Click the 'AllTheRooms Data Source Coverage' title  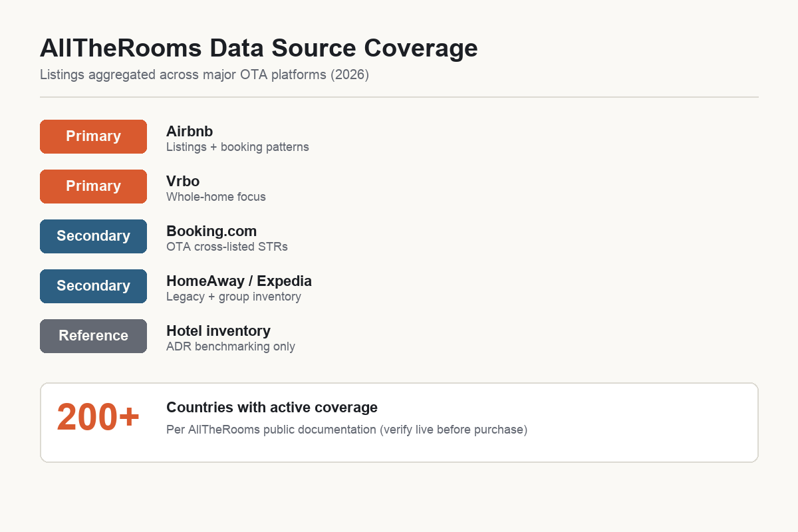pyautogui.click(x=259, y=49)
